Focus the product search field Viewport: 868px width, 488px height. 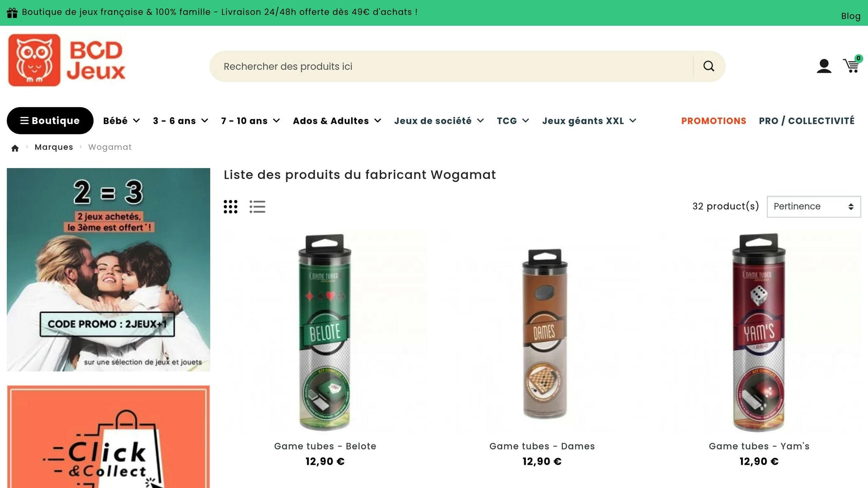coord(451,67)
